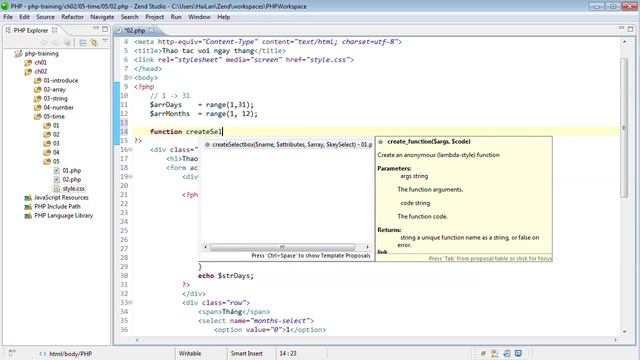
Task: Open the Refactor menu
Action: point(72,17)
